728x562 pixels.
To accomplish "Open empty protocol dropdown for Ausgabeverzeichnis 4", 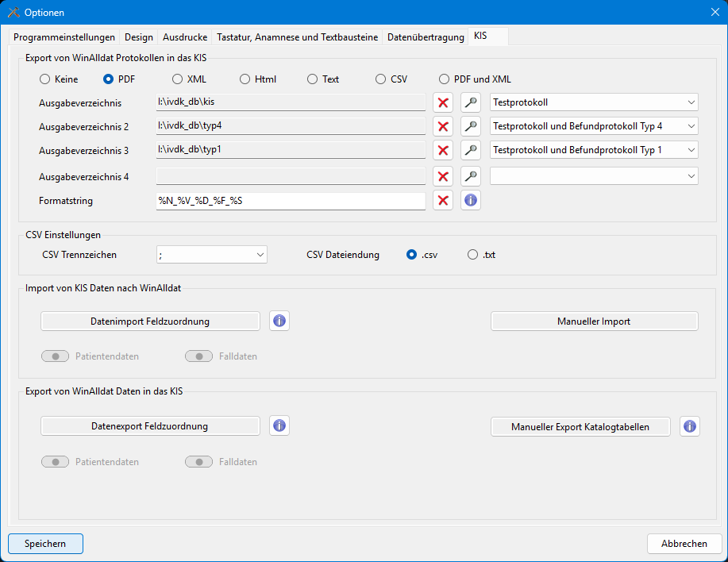I will click(x=594, y=176).
